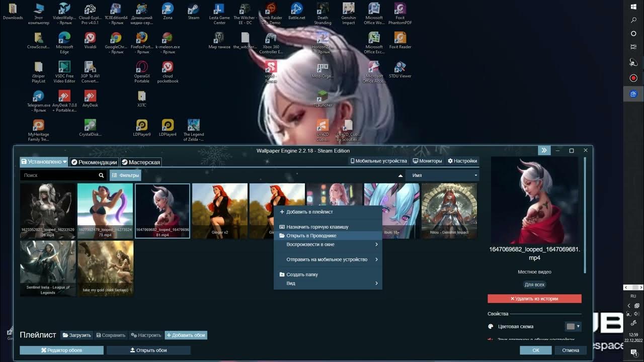This screenshot has height=362, width=644.
Task: Open Настройки in Wallpaper Engine
Action: (x=462, y=161)
